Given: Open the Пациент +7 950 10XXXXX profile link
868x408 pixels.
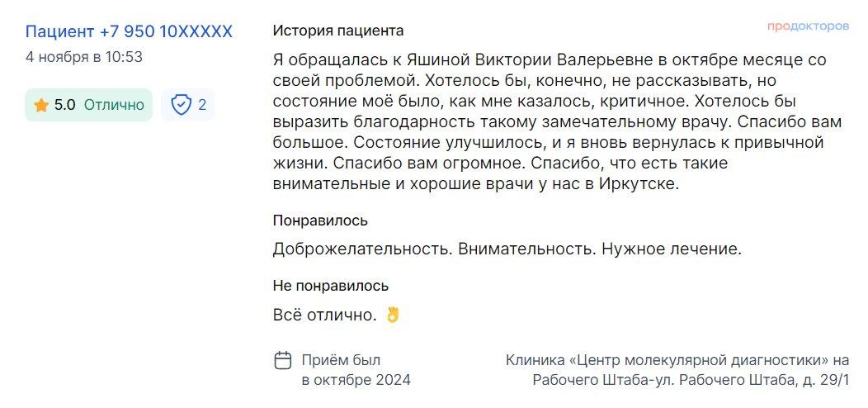Looking at the screenshot, I should click(129, 31).
